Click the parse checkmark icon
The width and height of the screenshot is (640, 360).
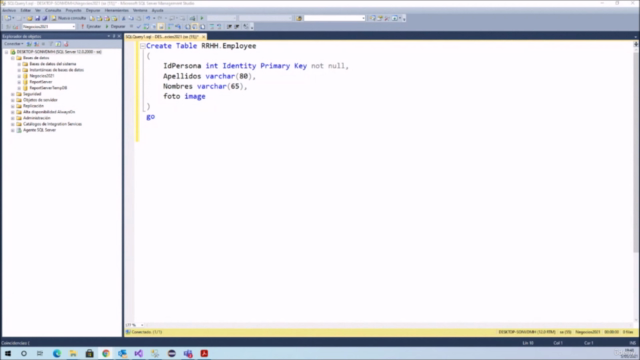pos(139,27)
